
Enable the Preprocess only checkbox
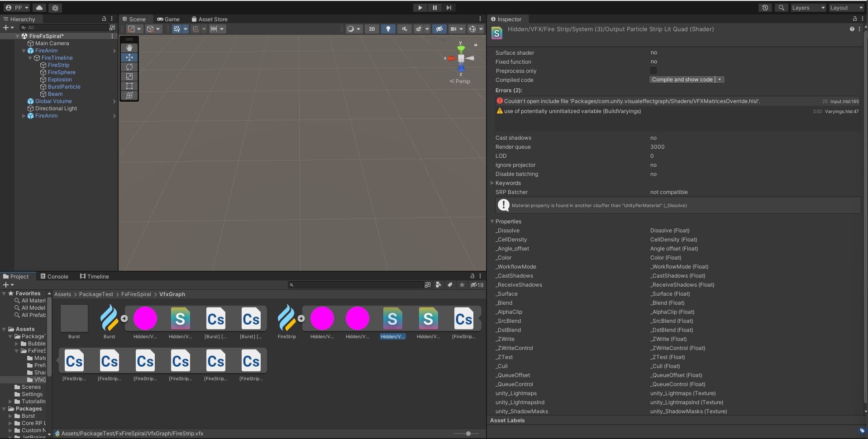click(653, 71)
